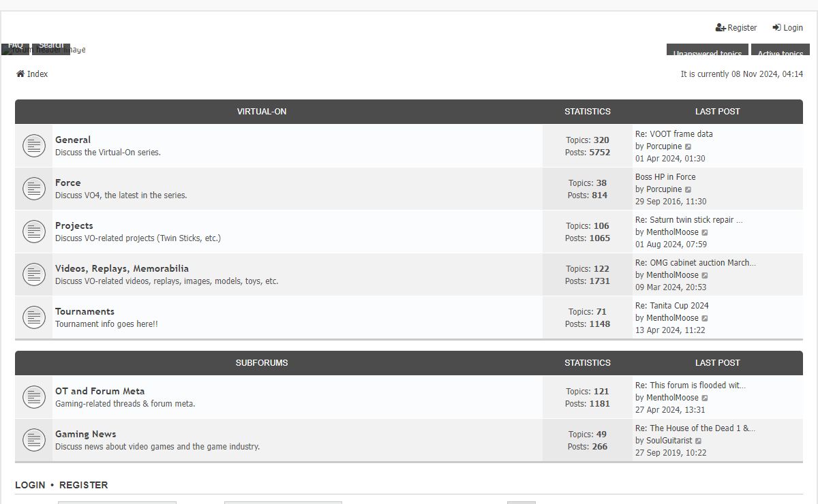View latest post icon for Boss HP in Force

[x=688, y=189]
